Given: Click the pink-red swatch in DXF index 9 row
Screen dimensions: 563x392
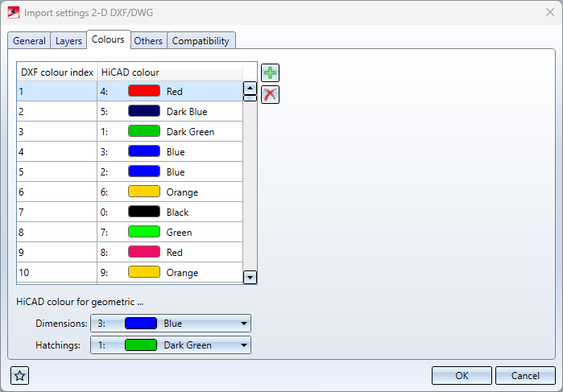Looking at the screenshot, I should (144, 252).
